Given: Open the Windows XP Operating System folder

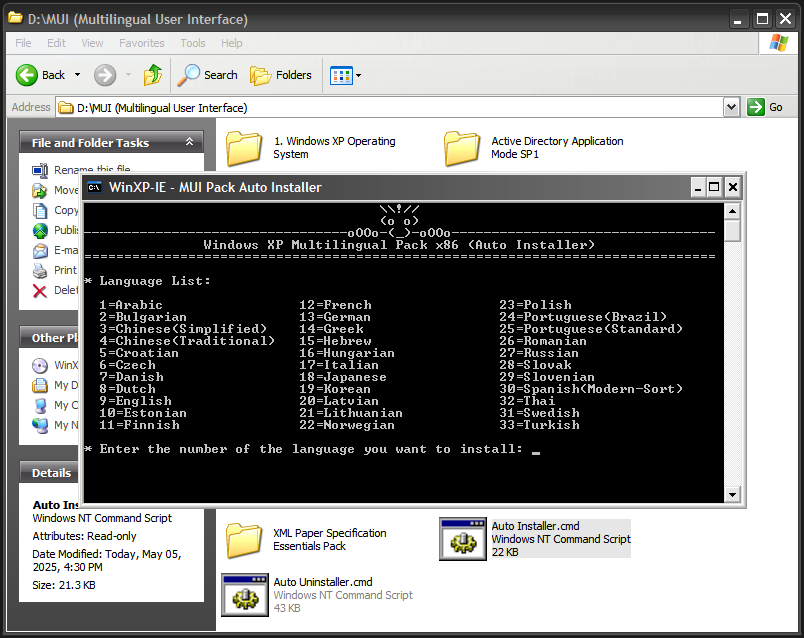Looking at the screenshot, I should click(x=244, y=148).
